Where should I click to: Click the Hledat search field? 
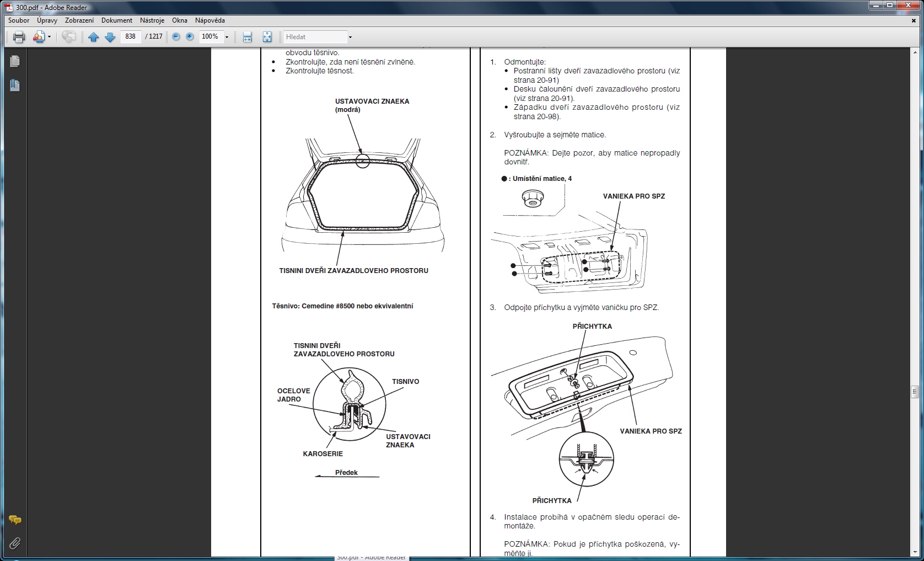pyautogui.click(x=314, y=37)
